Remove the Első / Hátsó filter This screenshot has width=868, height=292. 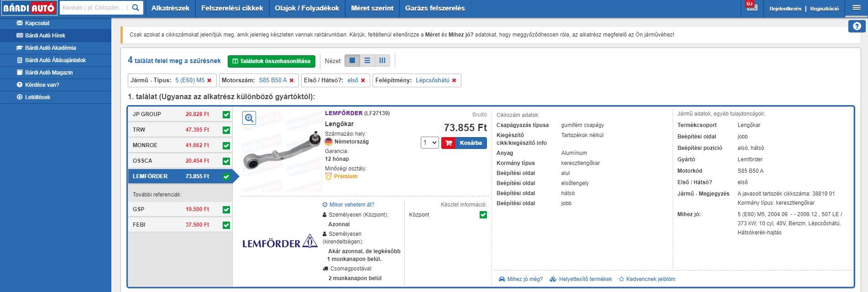click(x=363, y=80)
